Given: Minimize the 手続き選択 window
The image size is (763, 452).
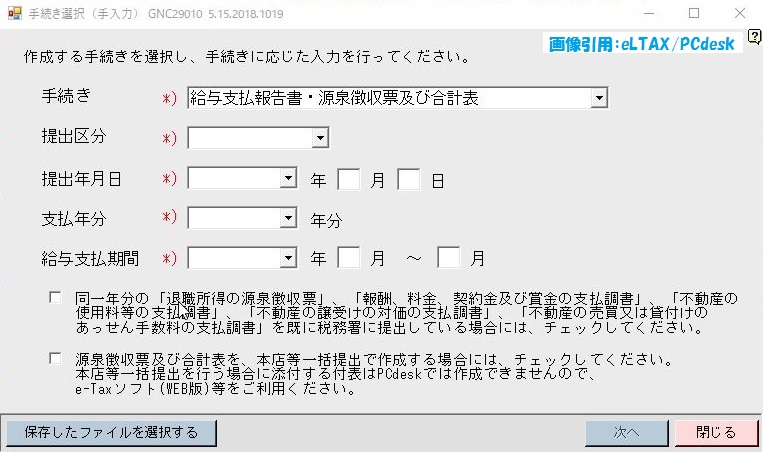Looking at the screenshot, I should [649, 13].
